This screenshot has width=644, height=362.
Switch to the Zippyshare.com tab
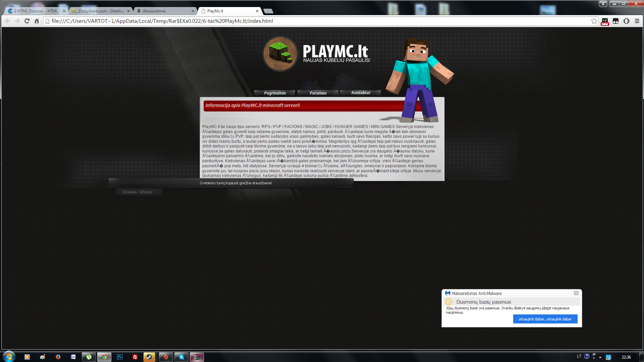click(x=101, y=11)
